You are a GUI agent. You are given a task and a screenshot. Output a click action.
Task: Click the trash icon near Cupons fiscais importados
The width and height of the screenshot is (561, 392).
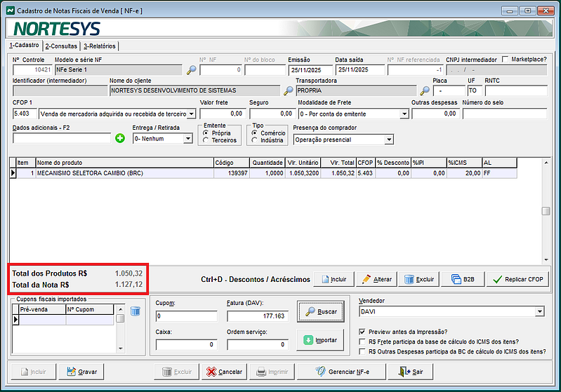(x=136, y=311)
